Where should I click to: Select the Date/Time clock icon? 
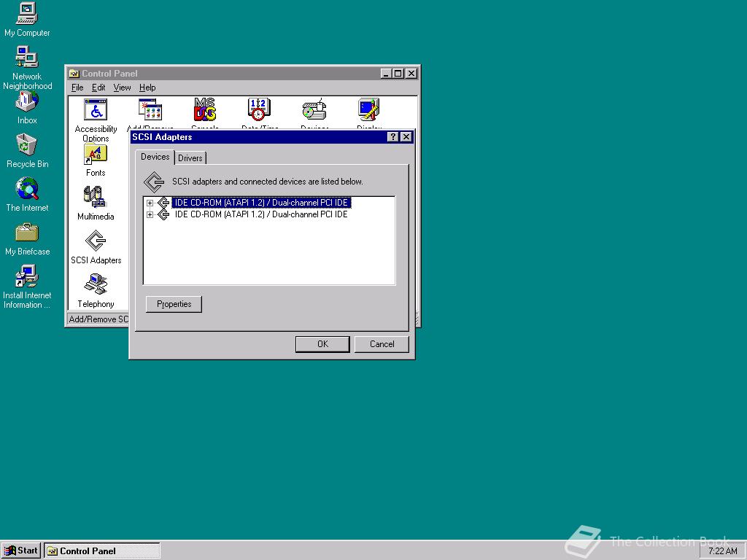(x=259, y=110)
